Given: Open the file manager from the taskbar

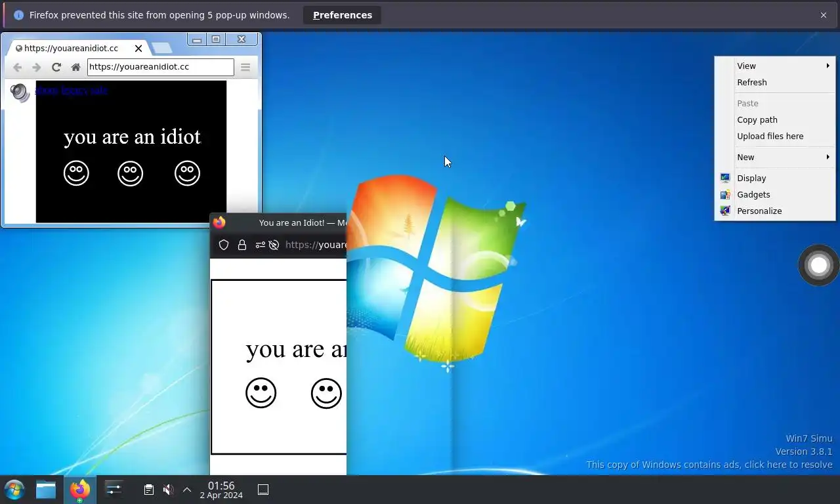Looking at the screenshot, I should point(46,490).
